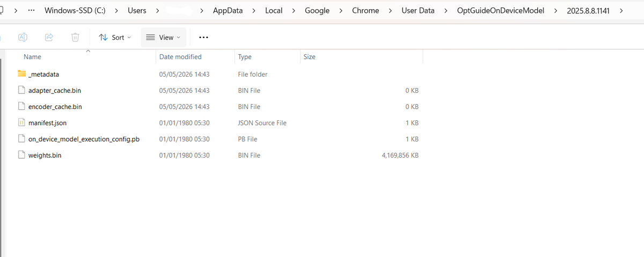Sort by the Date modified column header
Screen dimensions: 644x257
click(180, 57)
